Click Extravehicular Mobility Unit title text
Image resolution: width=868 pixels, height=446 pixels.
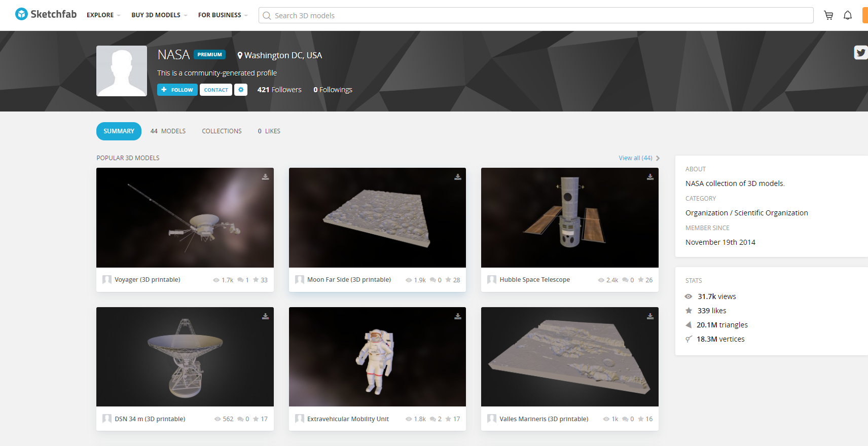(x=348, y=419)
